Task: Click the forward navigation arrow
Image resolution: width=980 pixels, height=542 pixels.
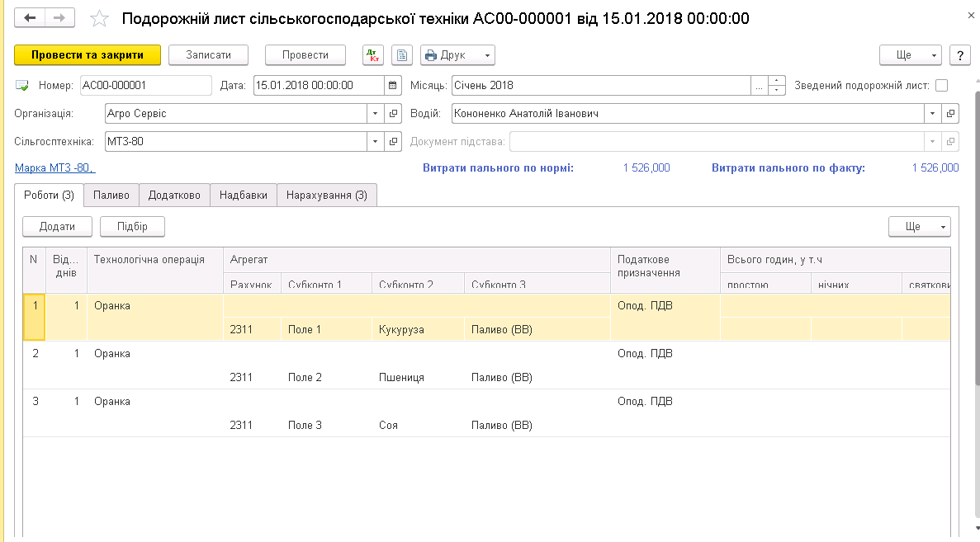Action: coord(59,17)
